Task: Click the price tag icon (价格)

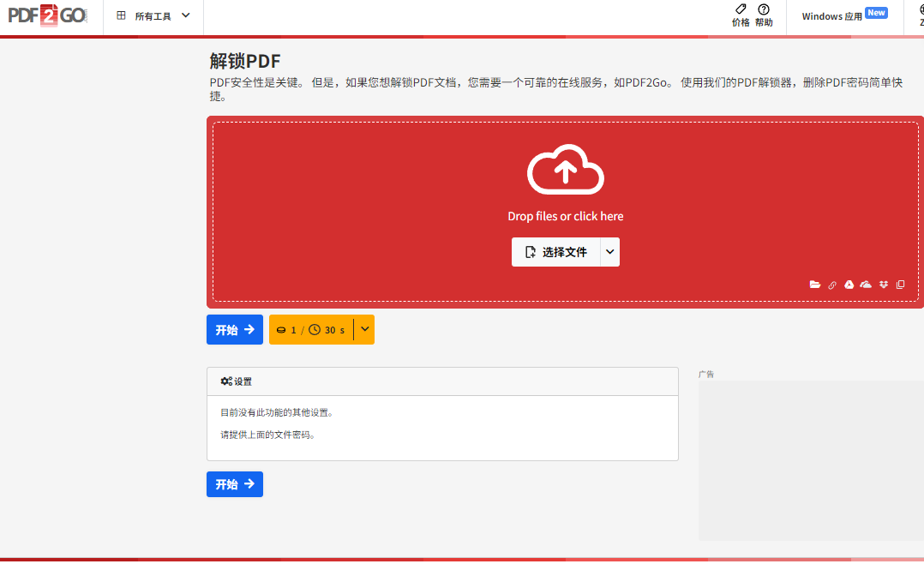Action: point(741,9)
